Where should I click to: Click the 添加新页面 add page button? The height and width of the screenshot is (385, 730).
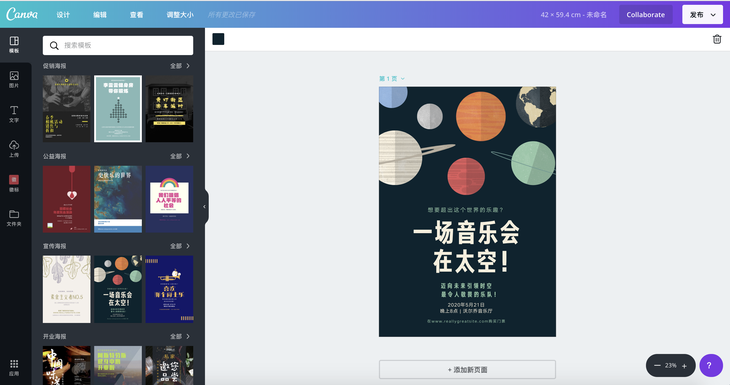467,370
